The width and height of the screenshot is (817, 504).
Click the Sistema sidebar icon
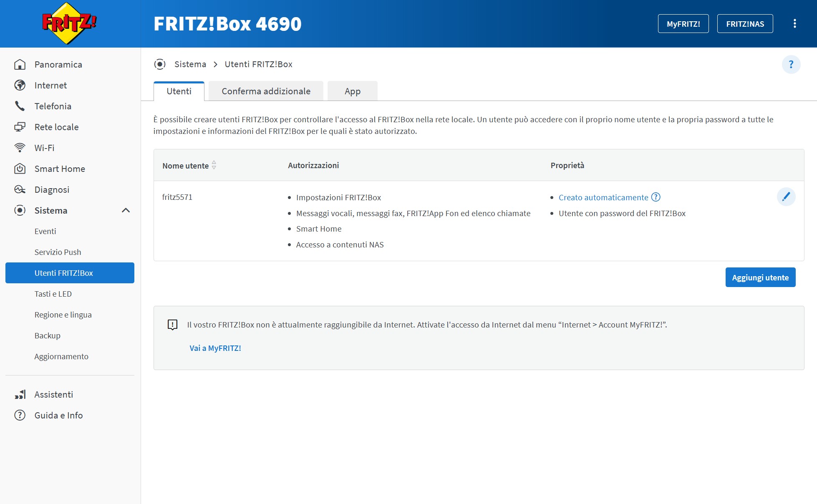[x=20, y=210]
